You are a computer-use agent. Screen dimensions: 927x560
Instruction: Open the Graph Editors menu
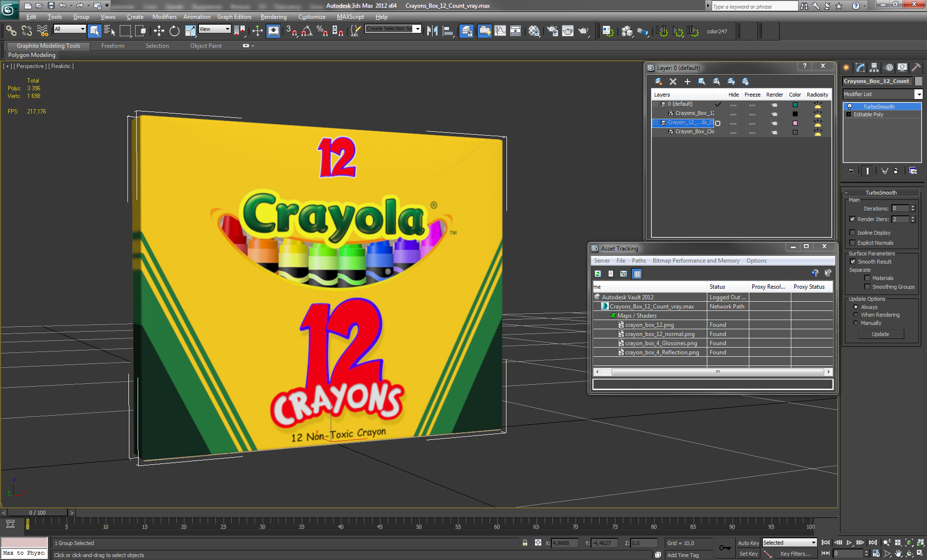tap(234, 17)
